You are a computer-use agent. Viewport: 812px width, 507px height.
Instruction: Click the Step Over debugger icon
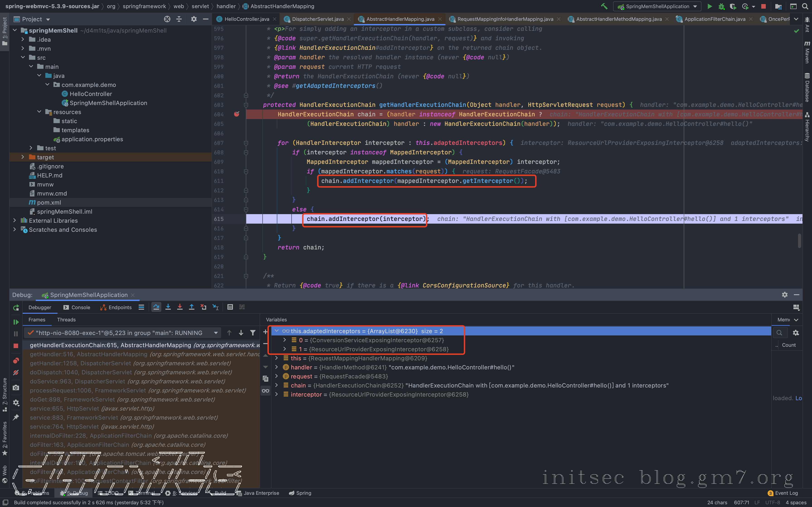click(x=156, y=307)
